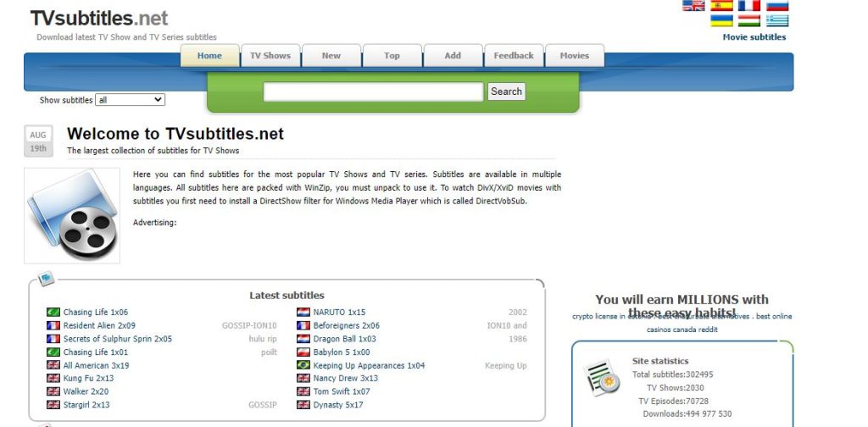Click the UK flag beside Walker 2x20
Image resolution: width=868 pixels, height=427 pixels.
(x=53, y=391)
